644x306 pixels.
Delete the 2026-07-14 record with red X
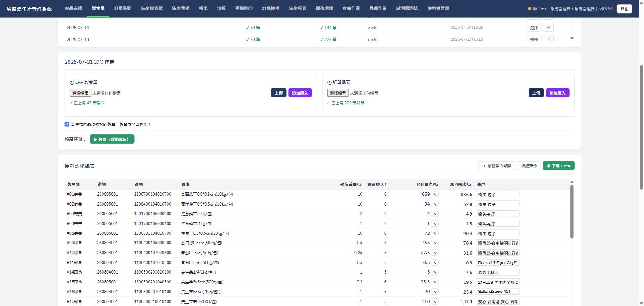pos(548,28)
